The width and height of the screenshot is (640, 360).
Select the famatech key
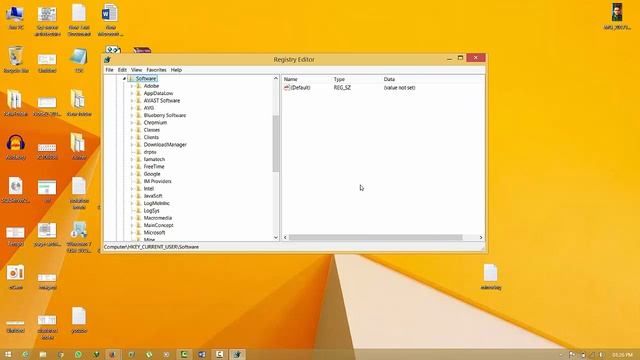pyautogui.click(x=154, y=160)
